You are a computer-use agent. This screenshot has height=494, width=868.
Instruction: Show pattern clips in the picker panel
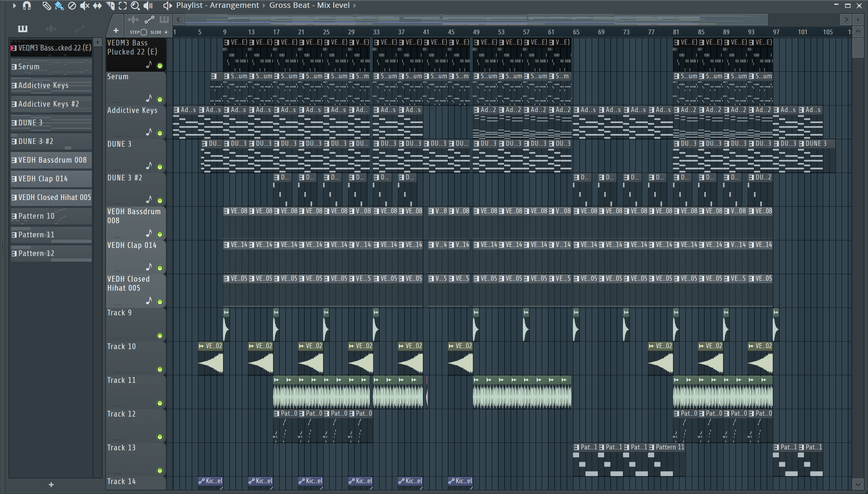(x=23, y=29)
